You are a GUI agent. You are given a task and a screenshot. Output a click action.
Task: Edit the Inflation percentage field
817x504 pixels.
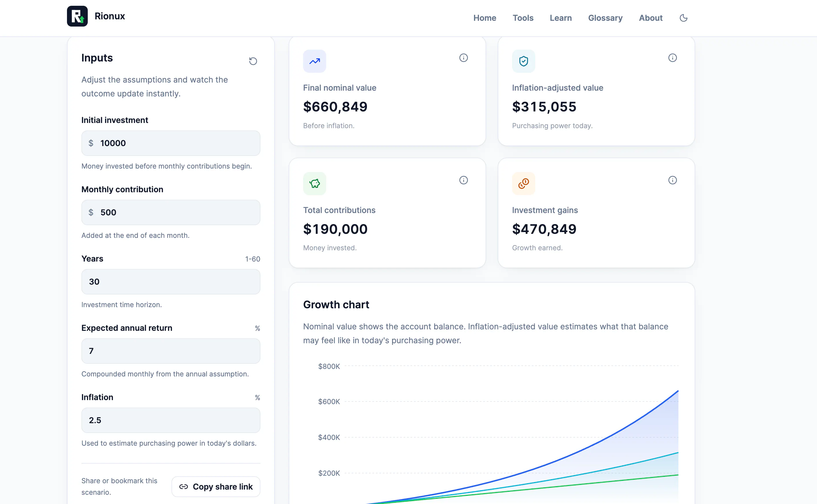[171, 420]
